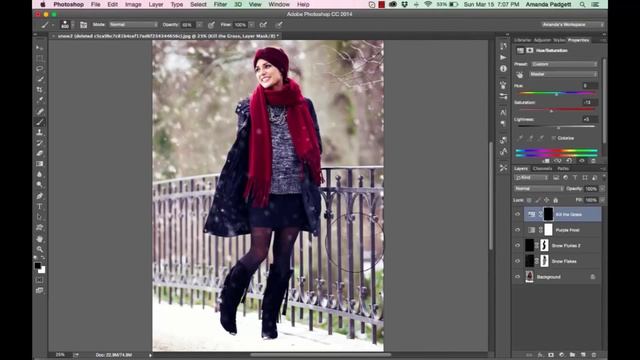Screen dimensions: 640x360
Task: Toggle pressure for opacity in options bar
Action: click(x=211, y=25)
